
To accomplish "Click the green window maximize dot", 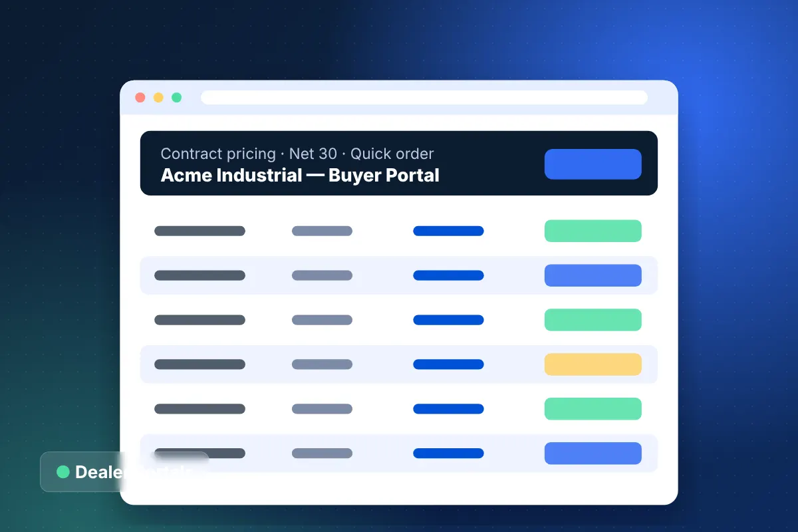I will point(176,97).
